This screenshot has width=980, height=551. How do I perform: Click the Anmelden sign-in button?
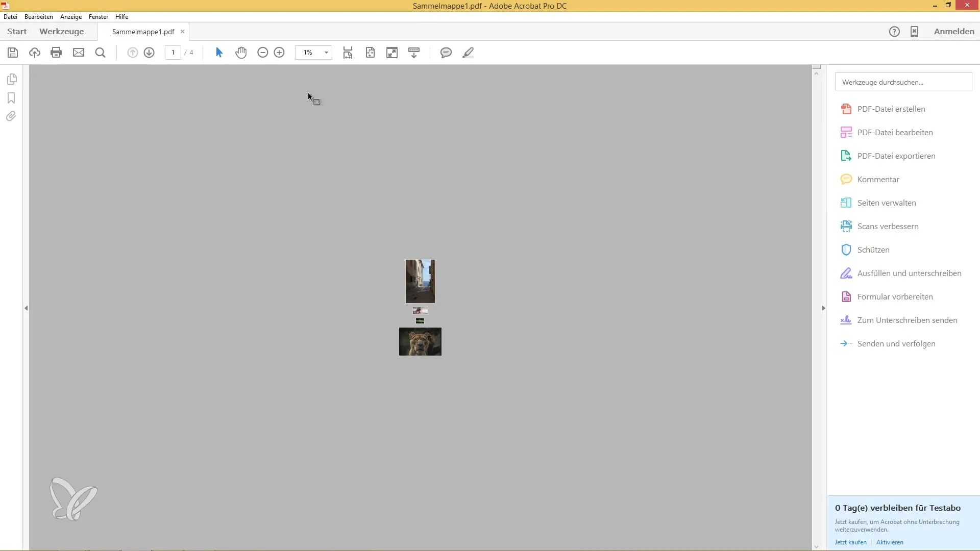954,32
